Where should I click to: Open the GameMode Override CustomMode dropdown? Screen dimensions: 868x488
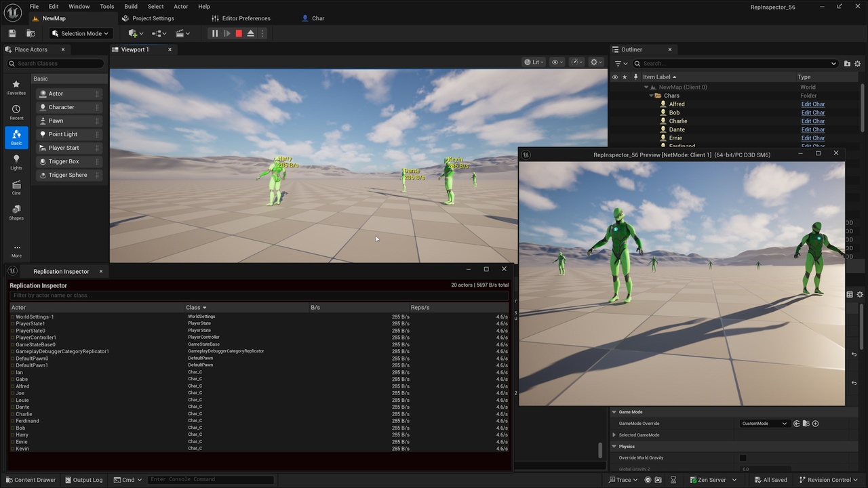click(764, 424)
